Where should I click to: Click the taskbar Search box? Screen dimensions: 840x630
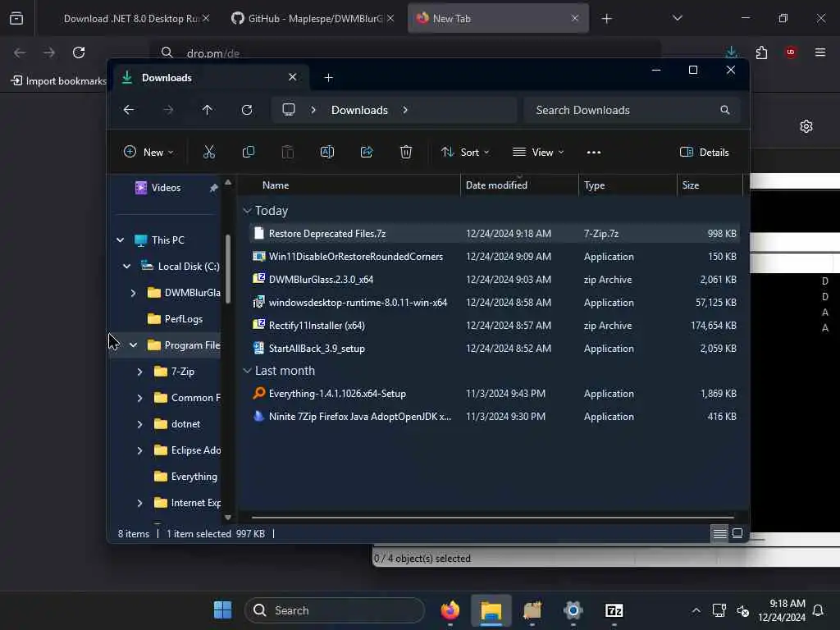click(335, 610)
